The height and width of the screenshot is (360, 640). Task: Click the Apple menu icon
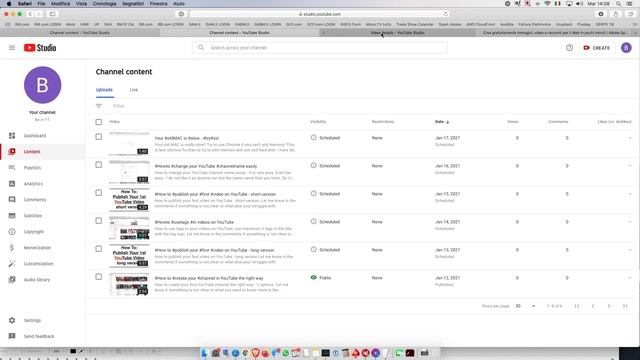pyautogui.click(x=9, y=4)
